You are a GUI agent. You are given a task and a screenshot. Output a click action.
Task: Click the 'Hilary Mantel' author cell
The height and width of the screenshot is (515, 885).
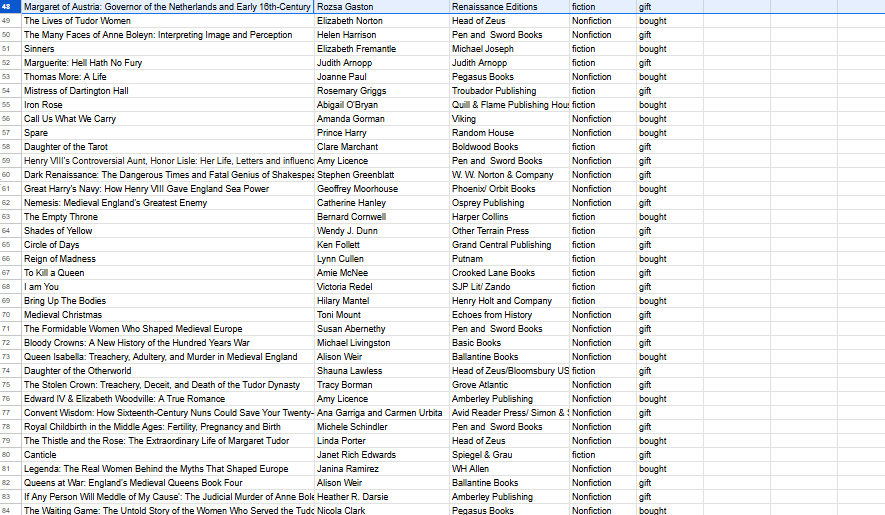pos(342,301)
